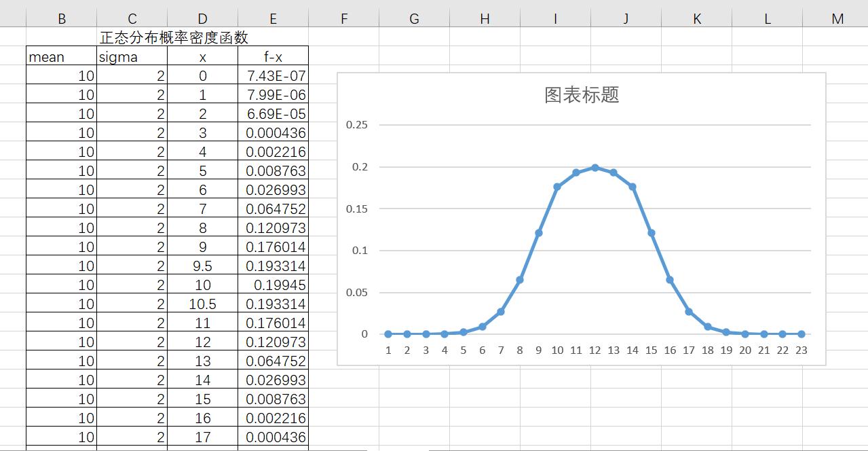Select the cell containing 0.000436
The image size is (868, 451).
coord(272,133)
